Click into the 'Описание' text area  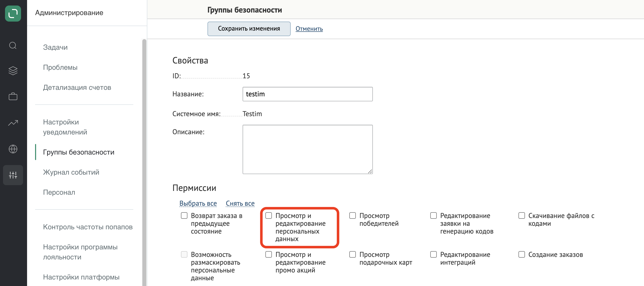pos(307,149)
